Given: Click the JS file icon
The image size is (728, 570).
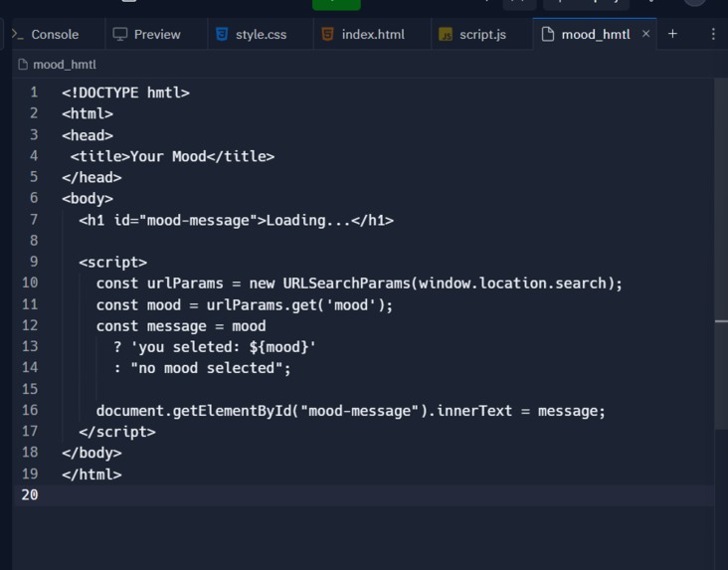Looking at the screenshot, I should (446, 34).
